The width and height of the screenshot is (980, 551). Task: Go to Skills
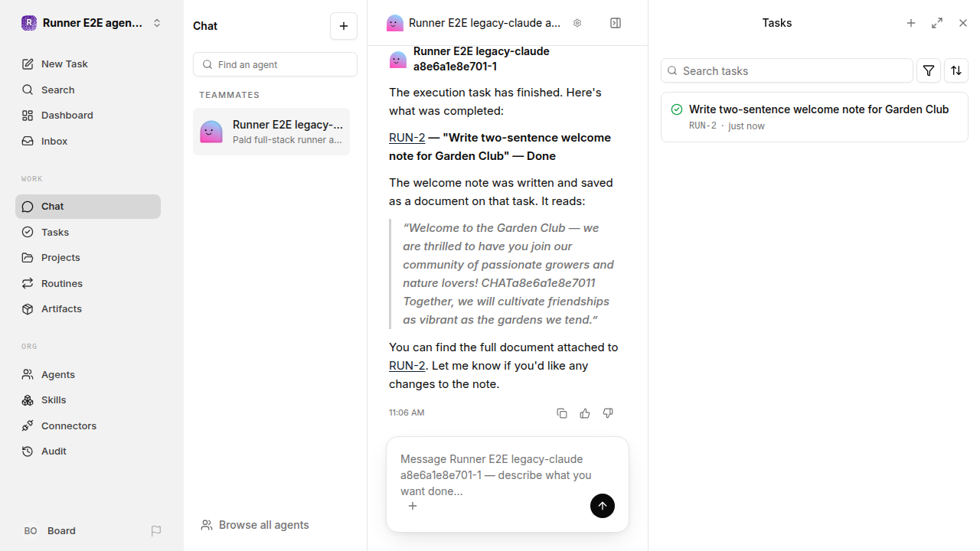(x=88, y=400)
